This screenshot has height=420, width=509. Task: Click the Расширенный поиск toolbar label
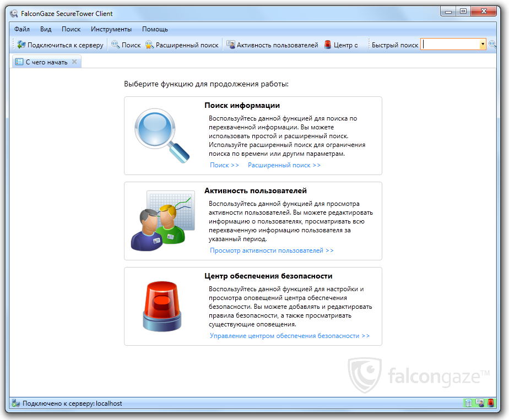[x=187, y=45]
